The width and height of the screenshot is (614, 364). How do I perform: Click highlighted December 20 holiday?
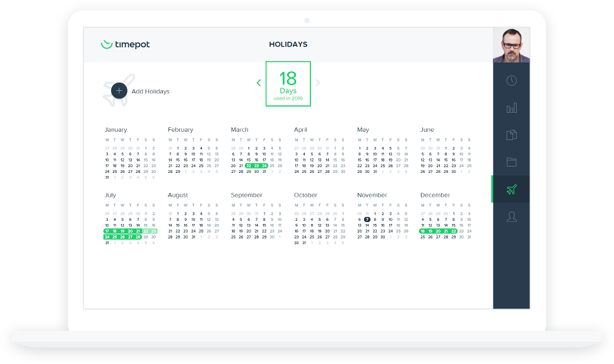438,232
